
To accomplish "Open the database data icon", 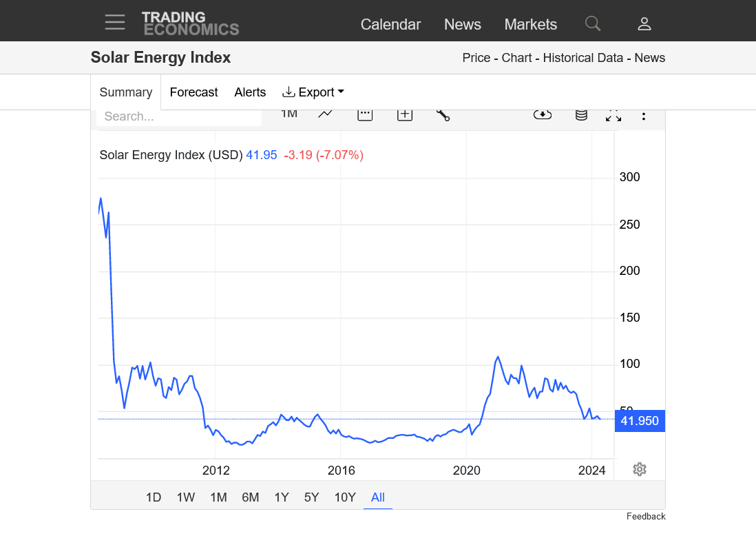I will coord(581,114).
